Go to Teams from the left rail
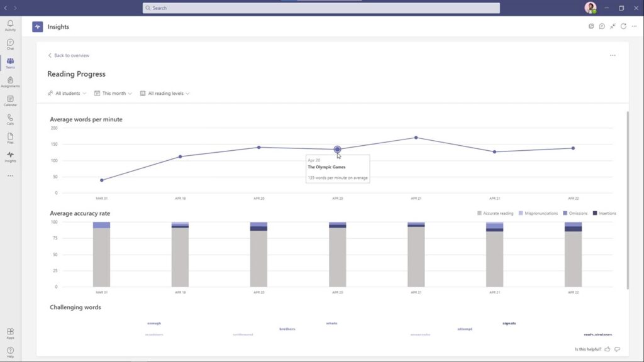Image resolution: width=644 pixels, height=362 pixels. tap(10, 62)
